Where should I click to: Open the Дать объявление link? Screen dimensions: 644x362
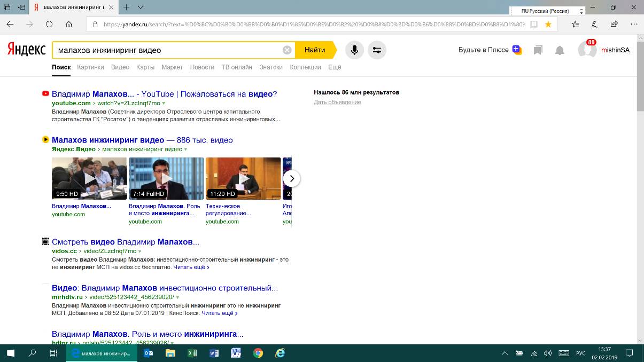pyautogui.click(x=337, y=102)
